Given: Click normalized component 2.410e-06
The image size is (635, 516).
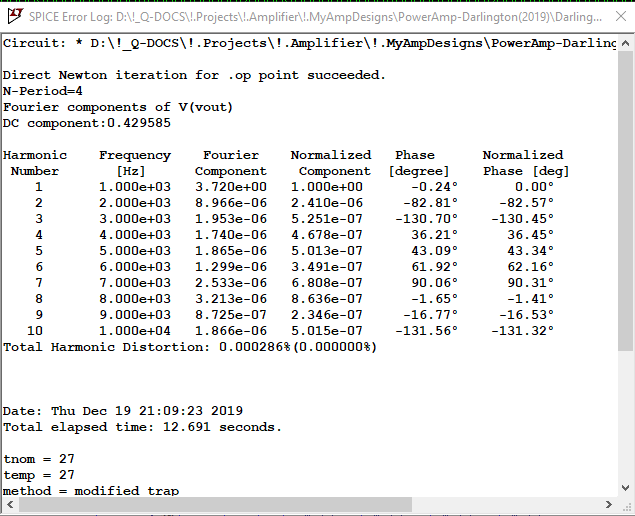Looking at the screenshot, I should pos(327,203).
